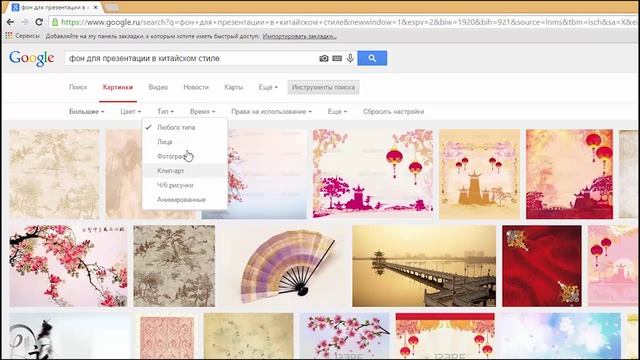Open the purple folding fan thumbnail
This screenshot has width=640, height=360.
tap(284, 266)
